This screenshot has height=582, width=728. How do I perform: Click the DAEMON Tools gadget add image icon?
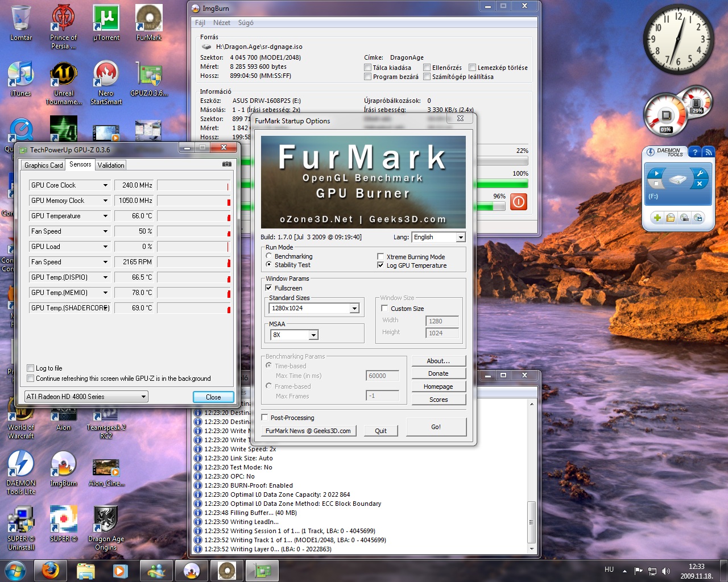657,218
